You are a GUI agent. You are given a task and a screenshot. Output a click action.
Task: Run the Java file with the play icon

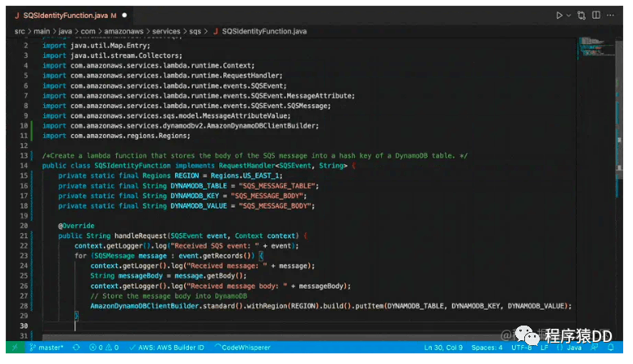click(559, 16)
